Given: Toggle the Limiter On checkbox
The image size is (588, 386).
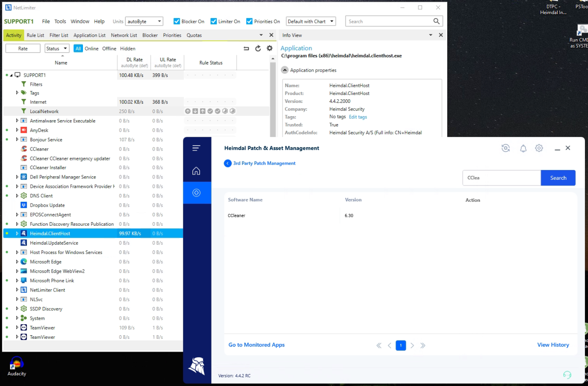Looking at the screenshot, I should [214, 21].
